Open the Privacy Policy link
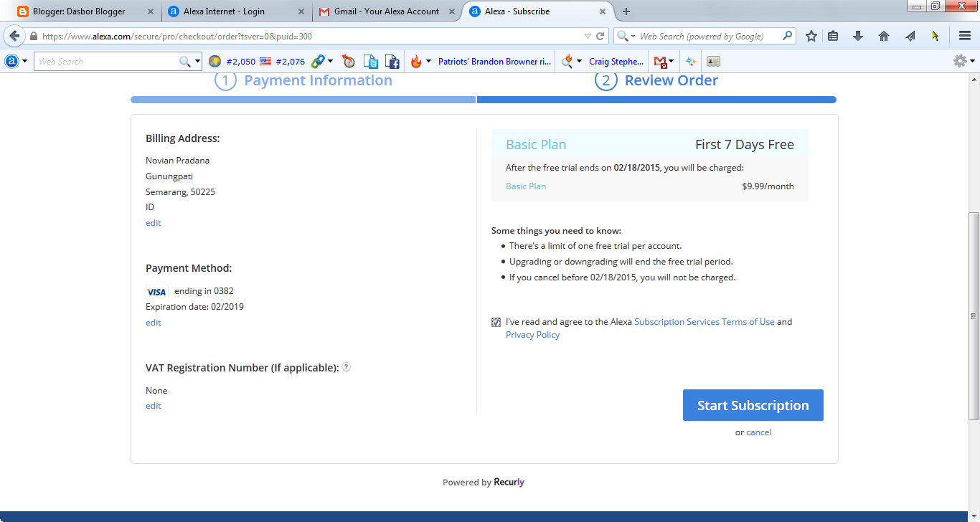The image size is (980, 522). click(x=532, y=335)
